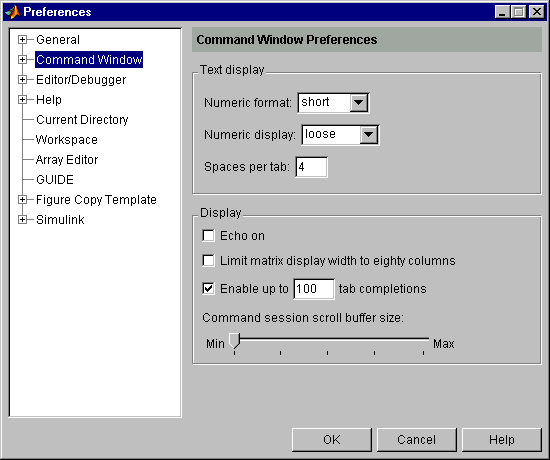The height and width of the screenshot is (460, 550).
Task: Enable the Echo on checkbox
Action: tap(208, 235)
